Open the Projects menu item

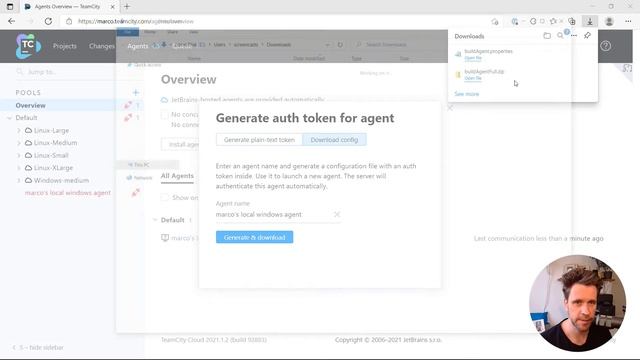pyautogui.click(x=64, y=46)
